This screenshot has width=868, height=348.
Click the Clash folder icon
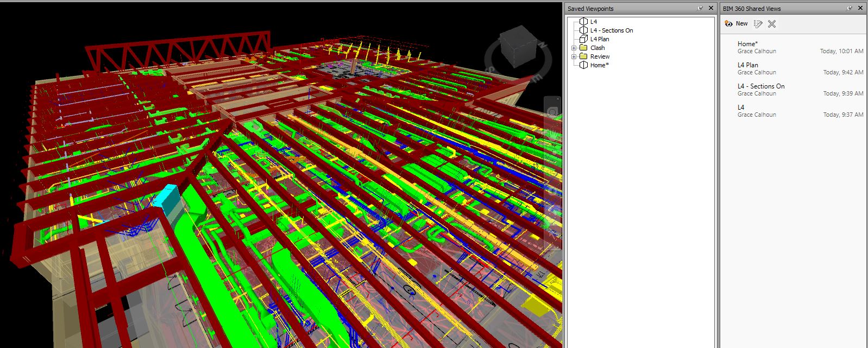[x=583, y=48]
